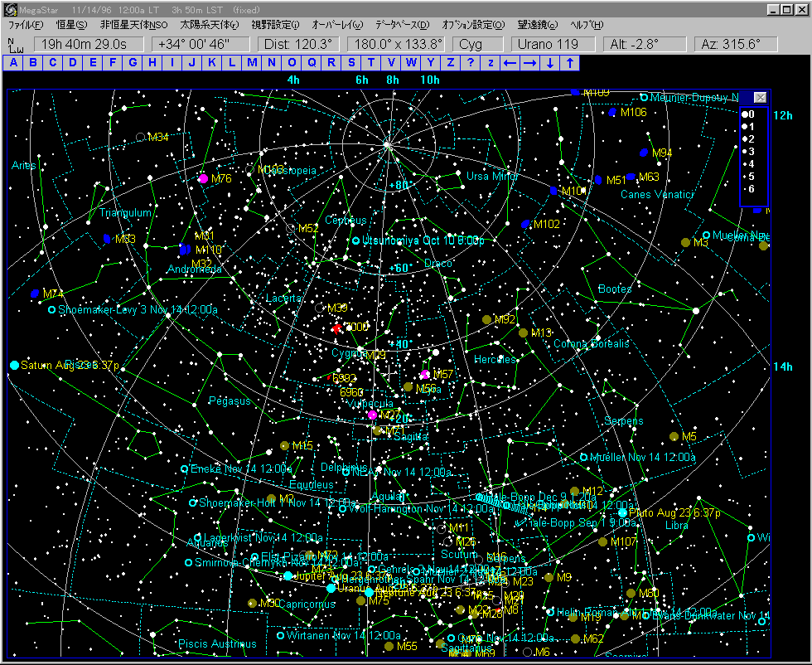Click the N/W orientation indicator icon
Image resolution: width=812 pixels, height=665 pixels.
(16, 45)
